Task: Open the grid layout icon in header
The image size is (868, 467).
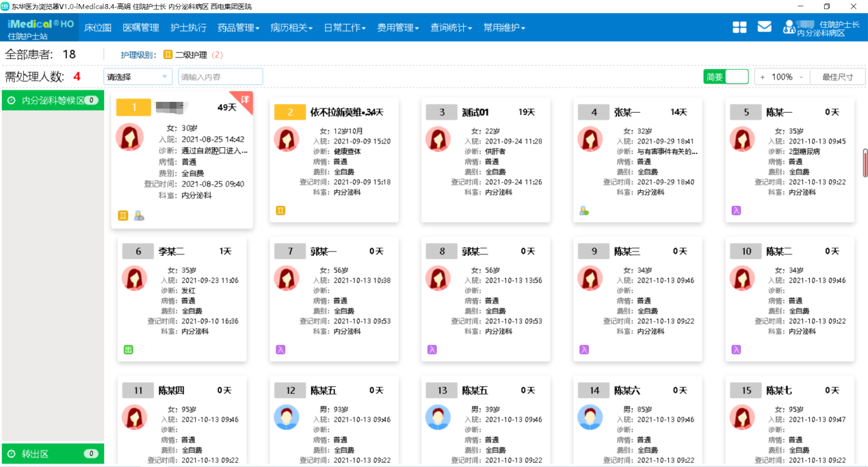Action: click(x=739, y=27)
